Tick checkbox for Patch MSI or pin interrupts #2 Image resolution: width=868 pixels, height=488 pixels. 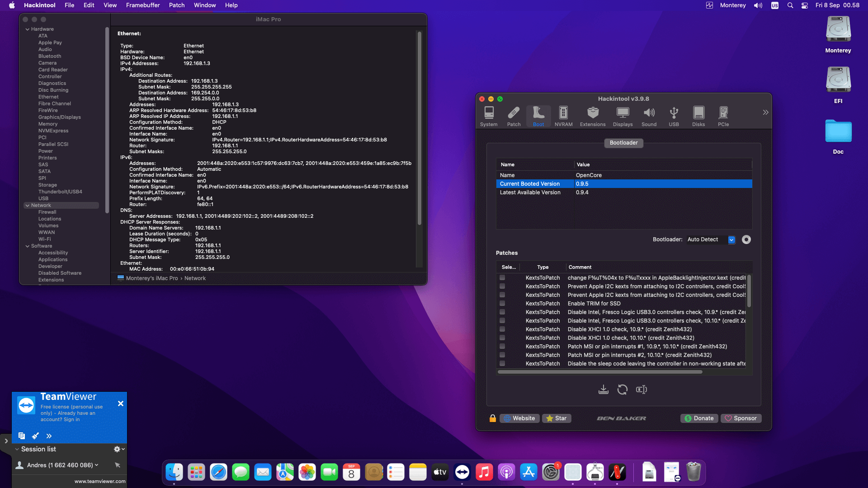click(x=502, y=355)
